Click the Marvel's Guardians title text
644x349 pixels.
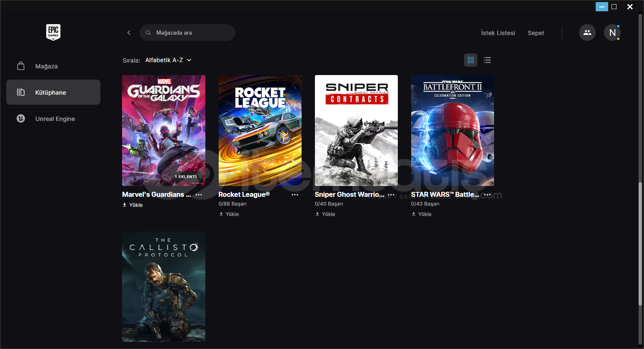157,194
